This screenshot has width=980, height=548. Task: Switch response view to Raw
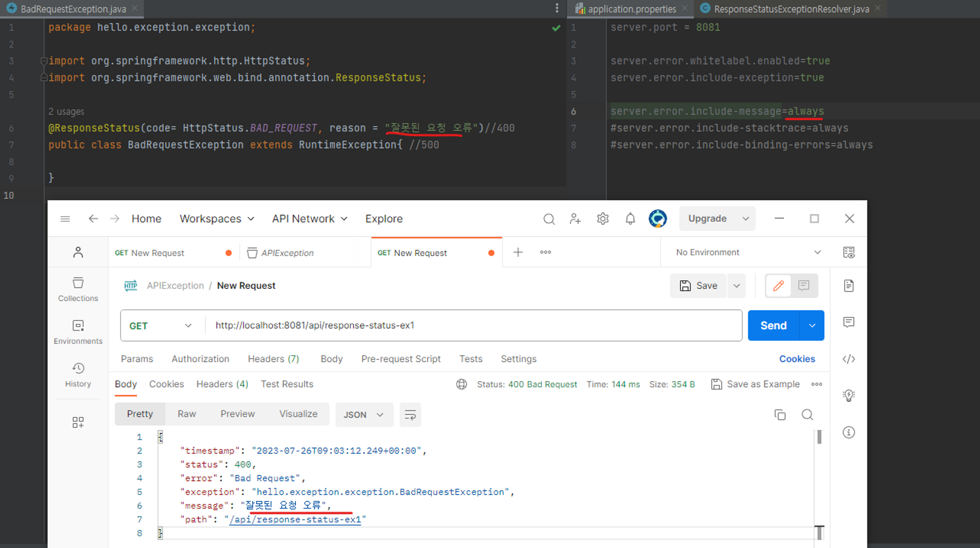point(187,414)
